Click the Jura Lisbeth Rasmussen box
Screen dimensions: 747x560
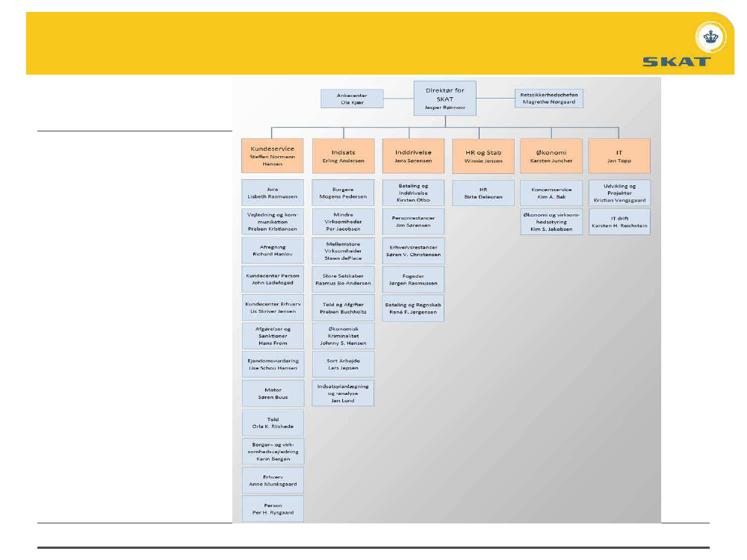tap(273, 193)
